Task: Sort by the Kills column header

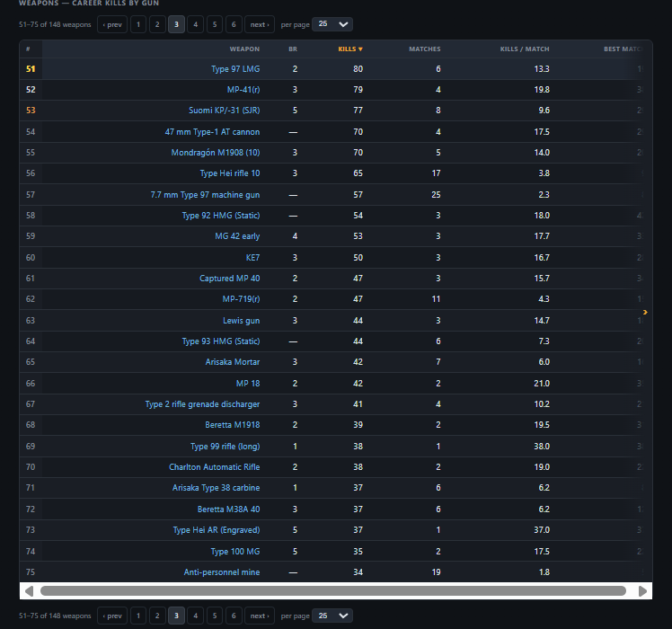Action: 350,49
